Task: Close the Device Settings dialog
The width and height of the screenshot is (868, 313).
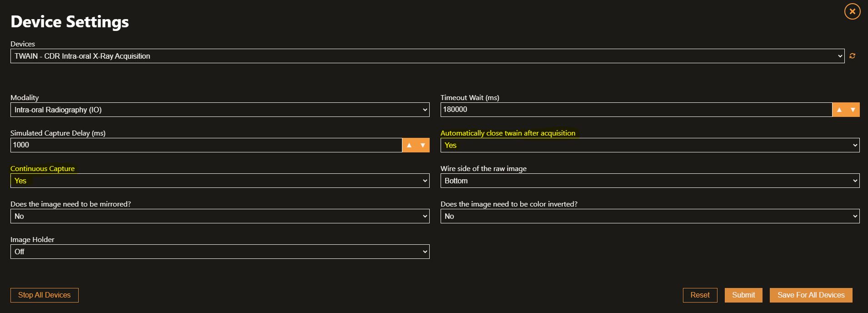Action: click(x=852, y=11)
